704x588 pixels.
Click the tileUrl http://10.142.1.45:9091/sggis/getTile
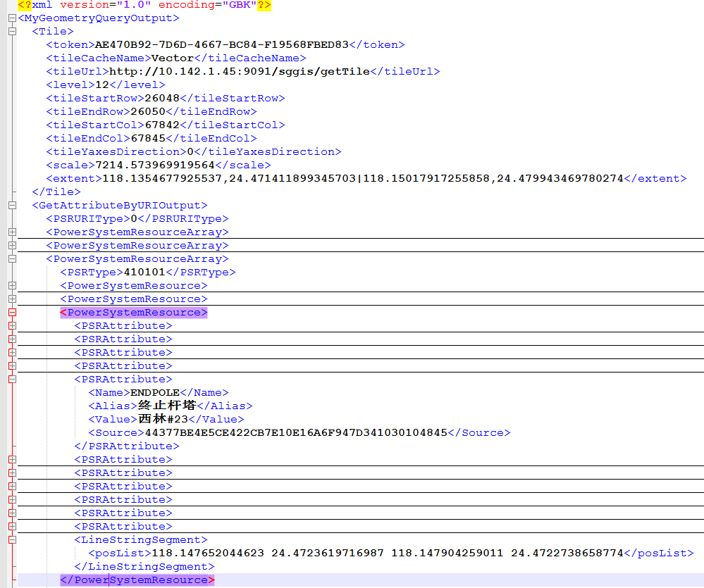point(240,72)
